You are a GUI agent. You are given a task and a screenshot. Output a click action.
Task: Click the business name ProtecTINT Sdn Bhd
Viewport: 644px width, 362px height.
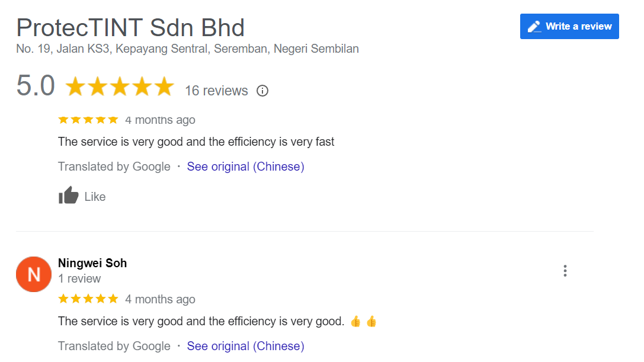130,27
